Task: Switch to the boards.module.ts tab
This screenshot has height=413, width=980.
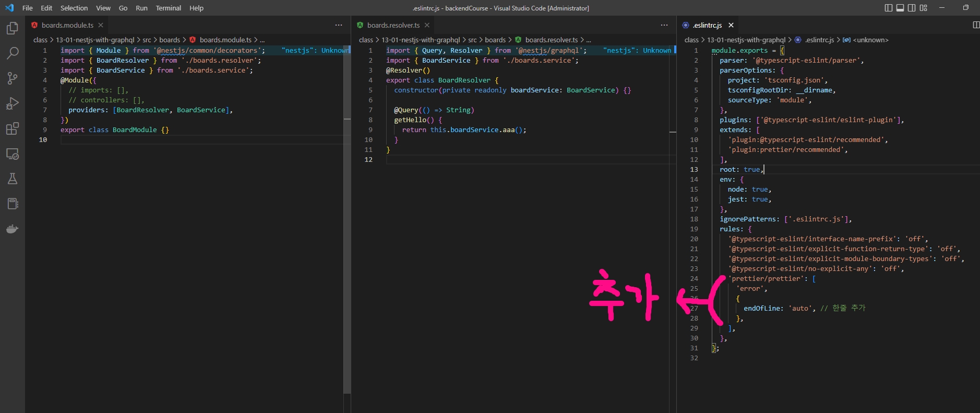Action: click(x=67, y=25)
